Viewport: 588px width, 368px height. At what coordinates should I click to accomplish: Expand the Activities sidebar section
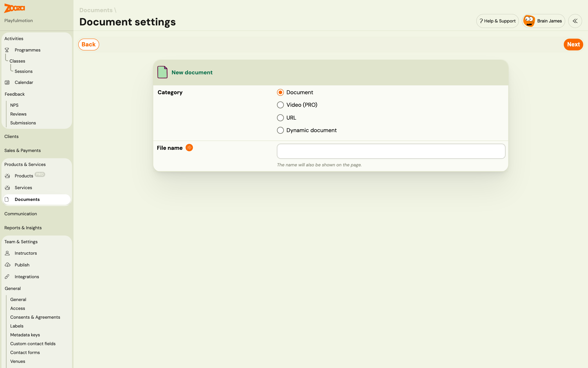tap(14, 38)
